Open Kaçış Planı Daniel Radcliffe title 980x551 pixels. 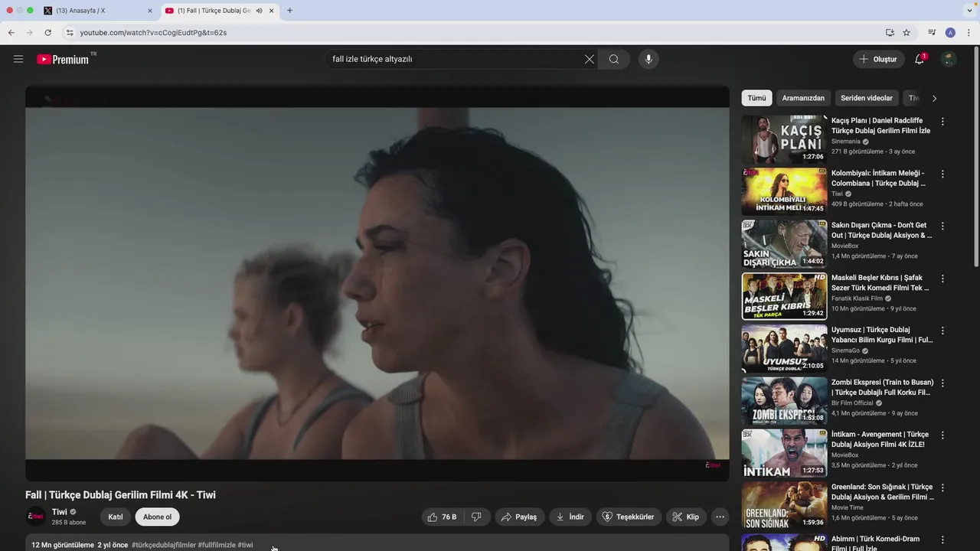click(881, 126)
